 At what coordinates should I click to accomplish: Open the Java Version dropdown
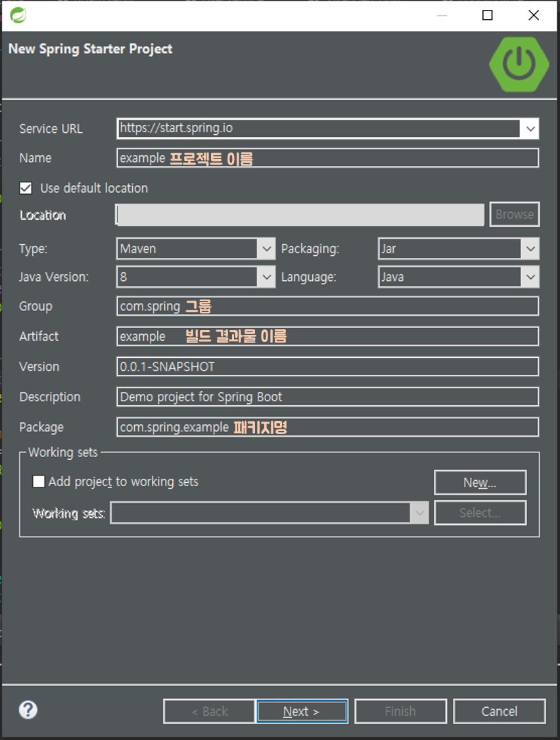(x=196, y=277)
